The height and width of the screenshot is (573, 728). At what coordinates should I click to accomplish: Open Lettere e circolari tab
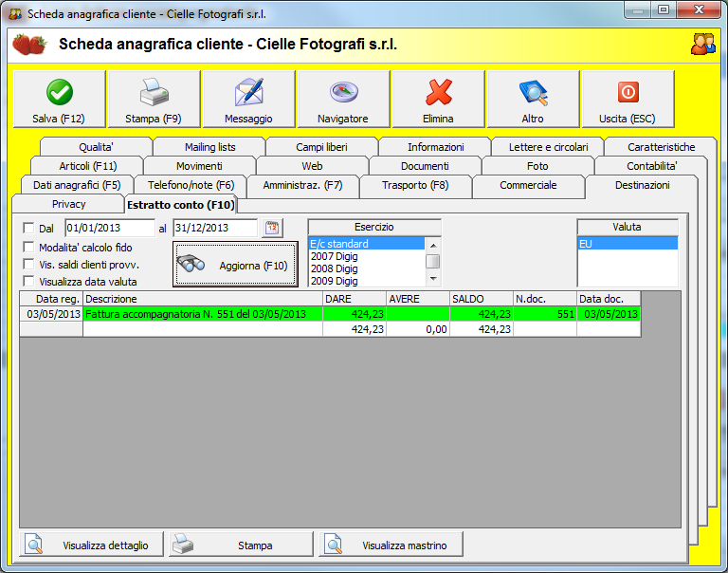548,147
